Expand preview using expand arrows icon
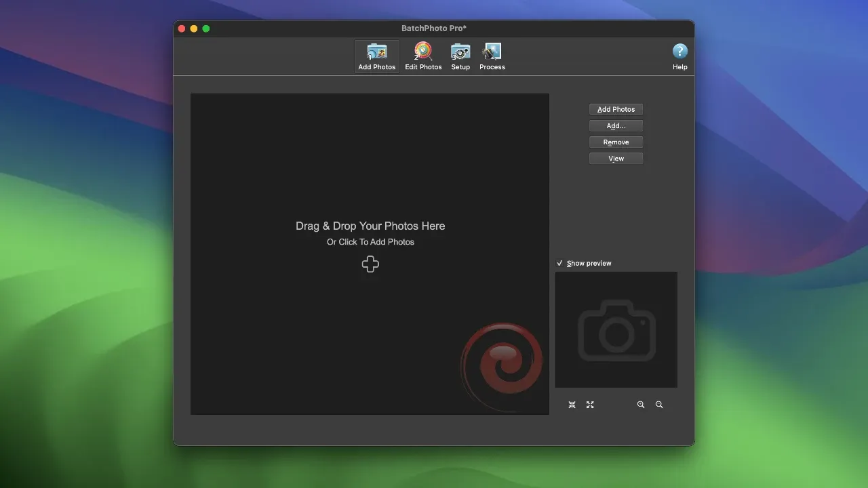The width and height of the screenshot is (868, 488). coord(590,405)
